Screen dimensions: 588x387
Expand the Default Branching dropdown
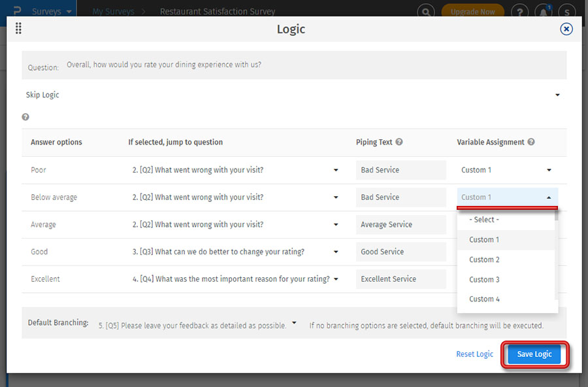pyautogui.click(x=294, y=323)
